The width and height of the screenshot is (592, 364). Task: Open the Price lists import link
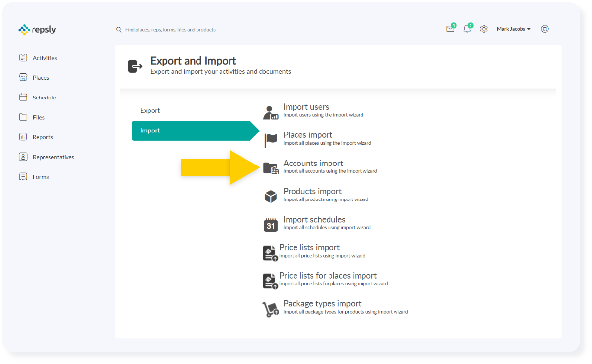coord(309,247)
